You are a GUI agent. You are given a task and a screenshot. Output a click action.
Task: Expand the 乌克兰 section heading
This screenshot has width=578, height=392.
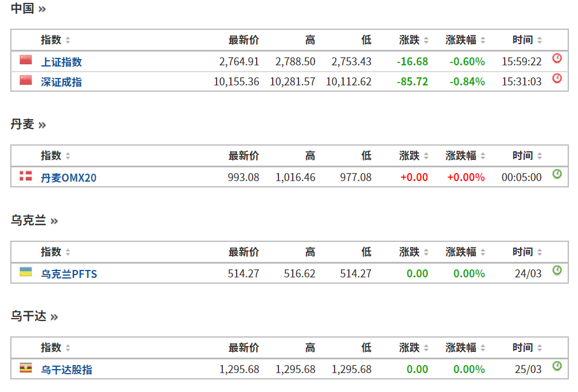pyautogui.click(x=34, y=221)
